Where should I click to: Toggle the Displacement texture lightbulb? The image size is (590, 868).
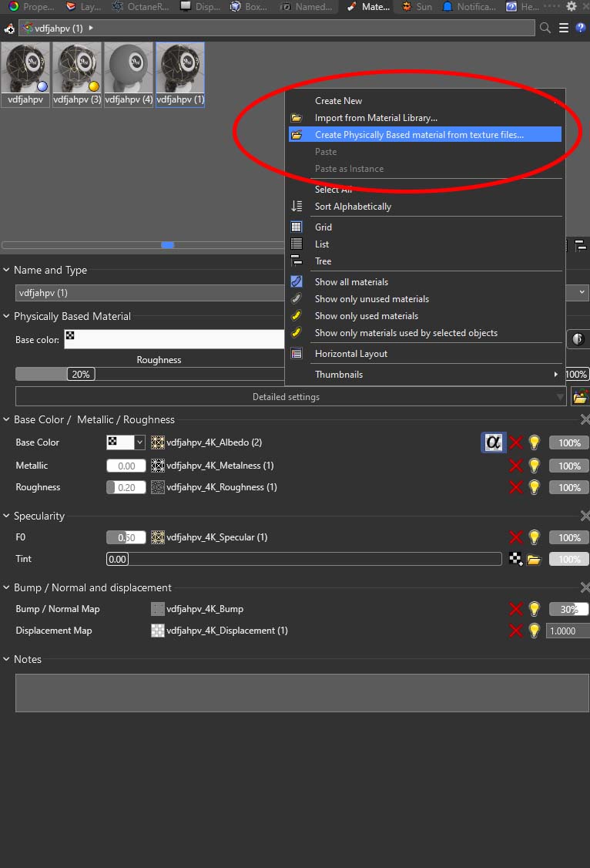(x=534, y=631)
